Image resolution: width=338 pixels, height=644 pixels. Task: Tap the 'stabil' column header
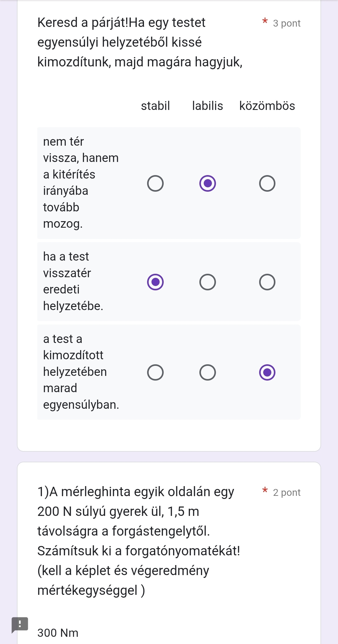[x=155, y=106]
